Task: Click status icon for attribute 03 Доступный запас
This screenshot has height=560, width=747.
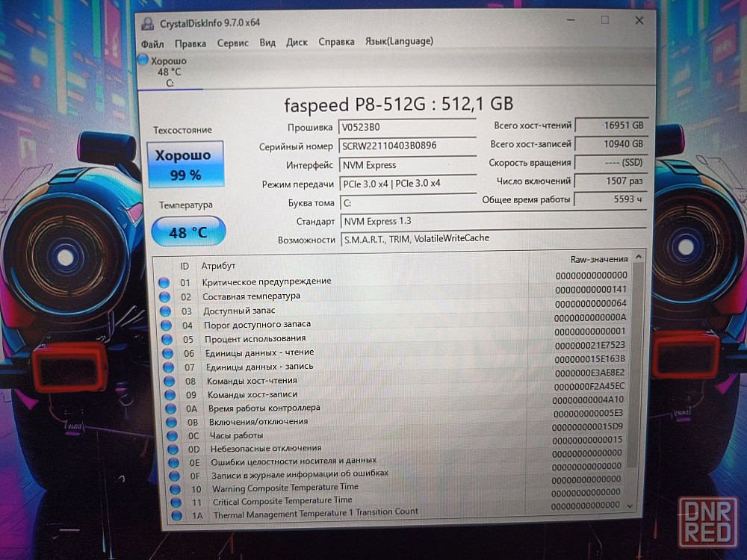Action: (165, 311)
